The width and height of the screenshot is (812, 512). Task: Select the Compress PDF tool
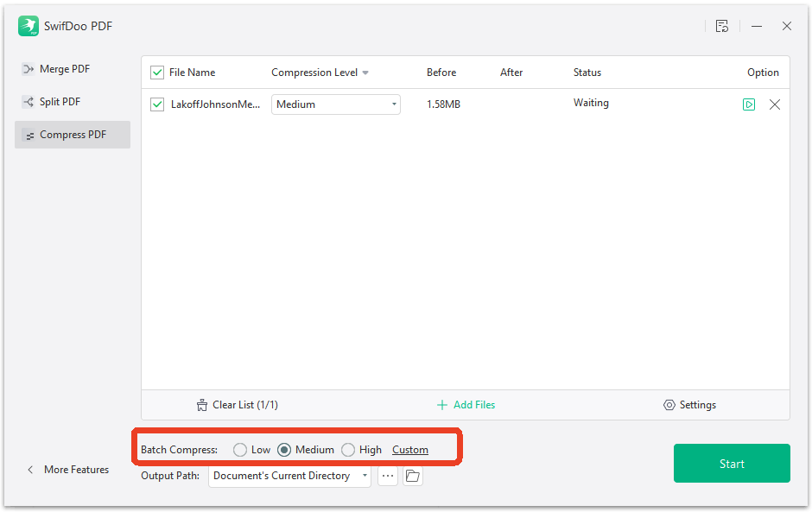73,135
